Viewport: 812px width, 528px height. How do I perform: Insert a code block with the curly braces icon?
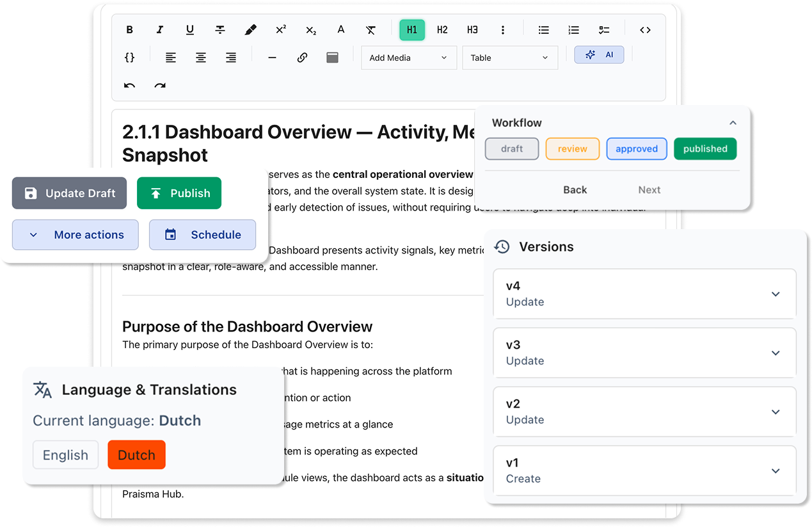[130, 58]
